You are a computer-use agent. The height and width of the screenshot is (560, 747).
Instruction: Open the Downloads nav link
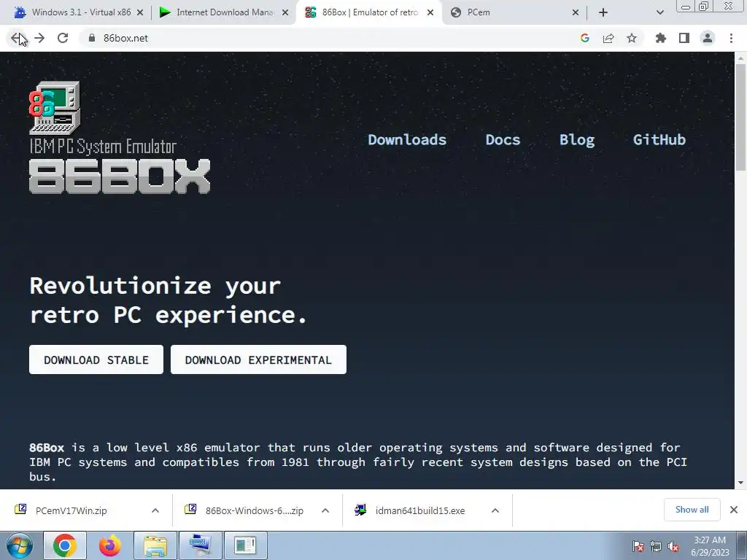407,139
